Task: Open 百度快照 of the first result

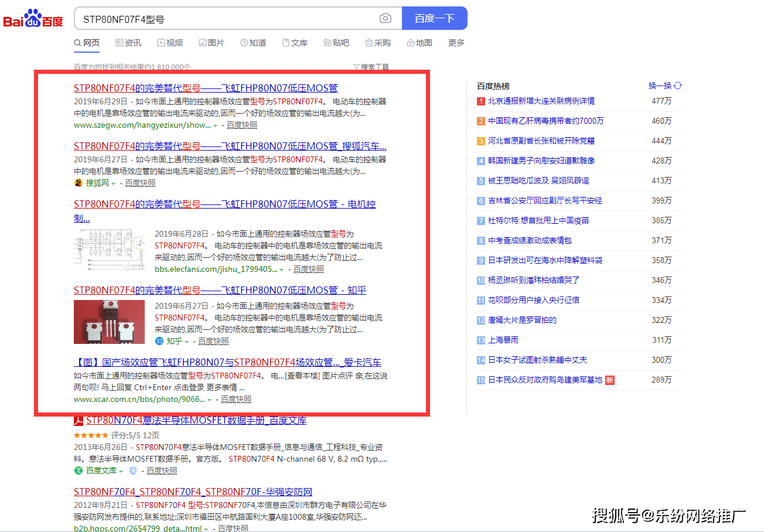Action: point(241,124)
